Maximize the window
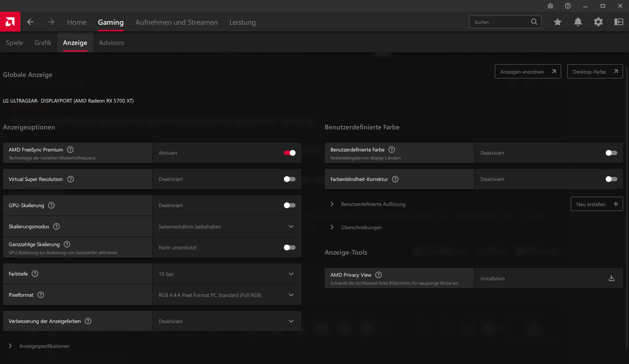This screenshot has width=629, height=364. (603, 6)
